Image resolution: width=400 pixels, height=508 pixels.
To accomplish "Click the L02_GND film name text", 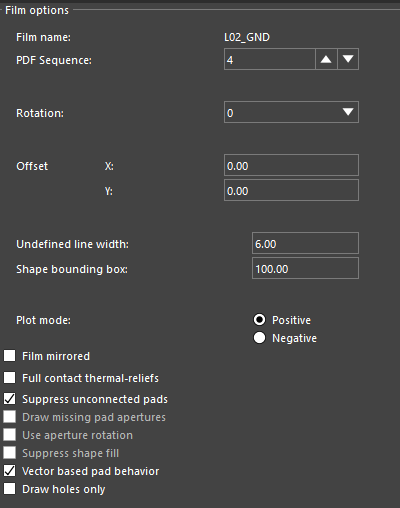I will [x=247, y=37].
